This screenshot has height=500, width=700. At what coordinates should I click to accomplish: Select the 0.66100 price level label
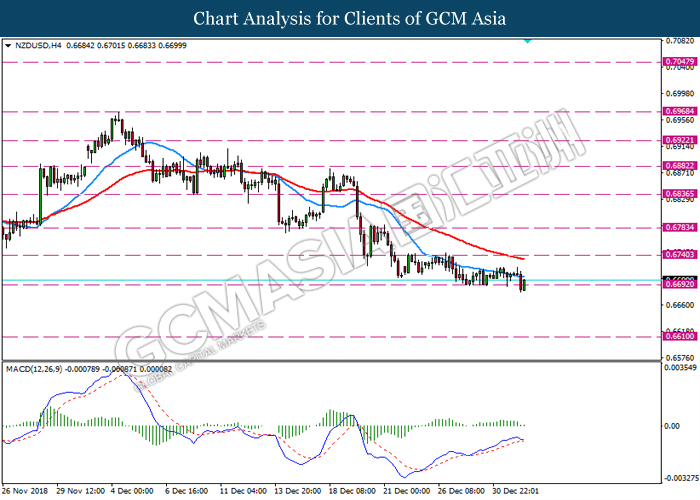680,336
